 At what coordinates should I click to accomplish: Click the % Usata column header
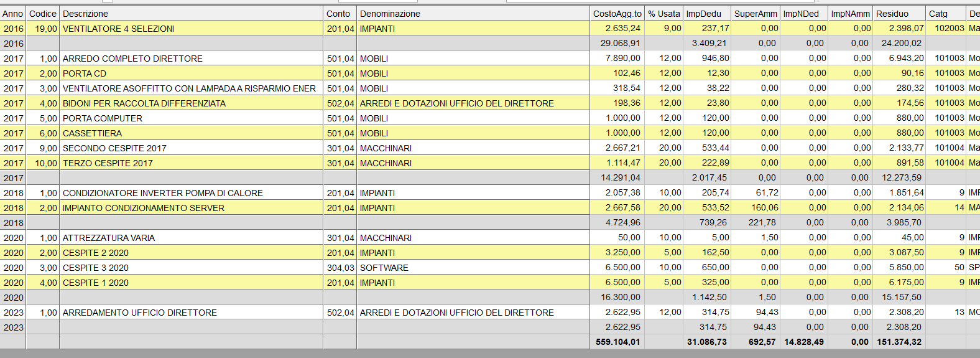(663, 14)
